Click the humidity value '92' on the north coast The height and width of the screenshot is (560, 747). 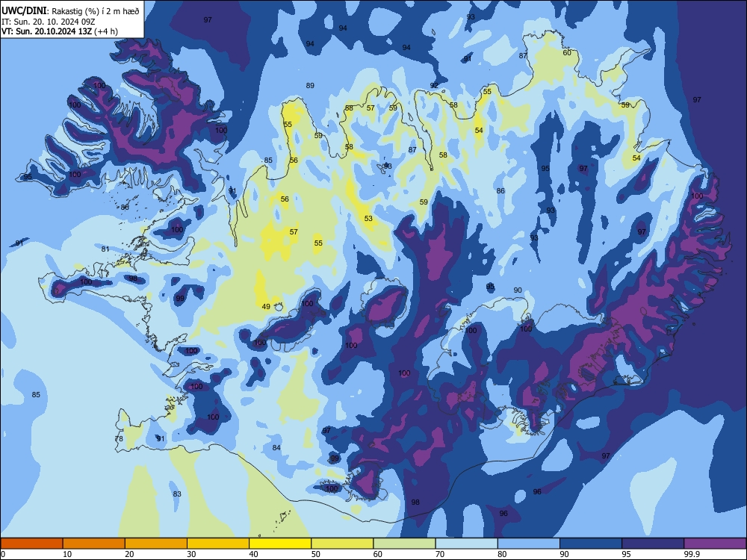click(434, 86)
